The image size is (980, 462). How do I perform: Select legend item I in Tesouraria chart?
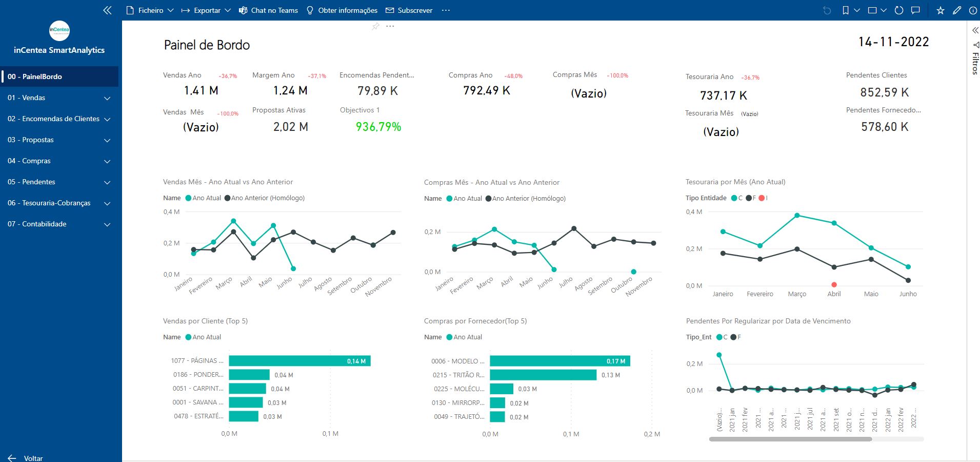763,198
